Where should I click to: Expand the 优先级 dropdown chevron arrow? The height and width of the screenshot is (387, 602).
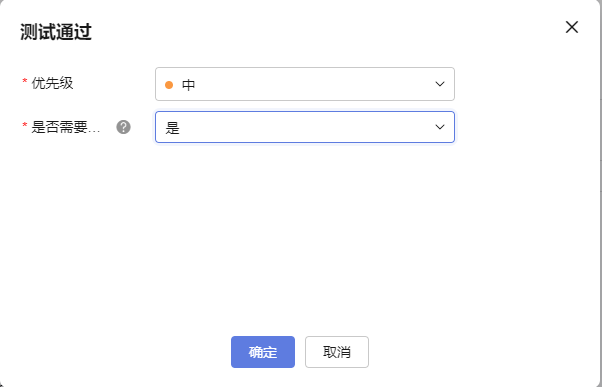440,84
